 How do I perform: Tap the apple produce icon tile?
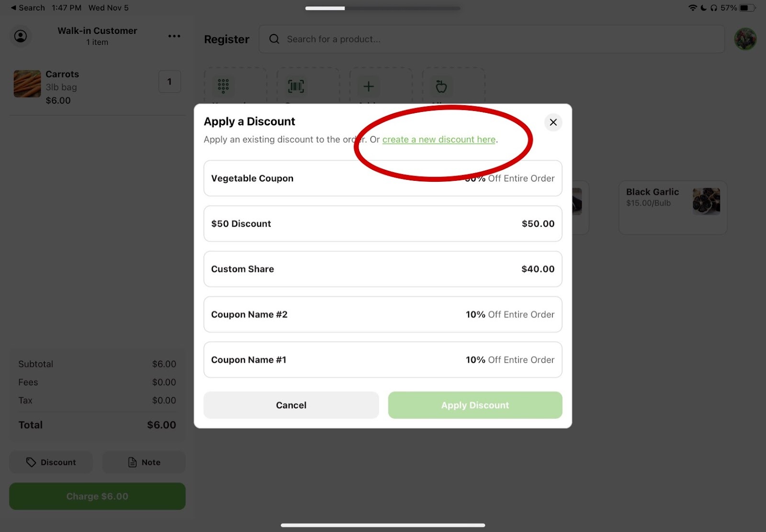[x=441, y=86]
